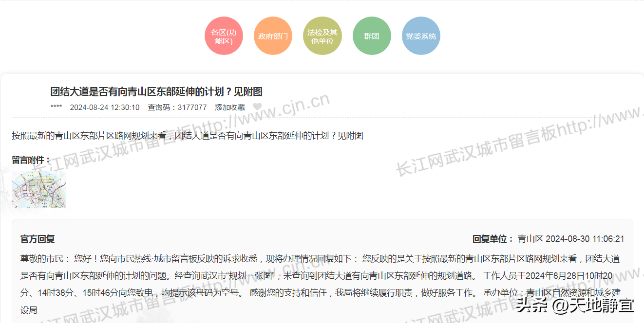Switch to the 群团 category
644x323 pixels.
[x=372, y=36]
